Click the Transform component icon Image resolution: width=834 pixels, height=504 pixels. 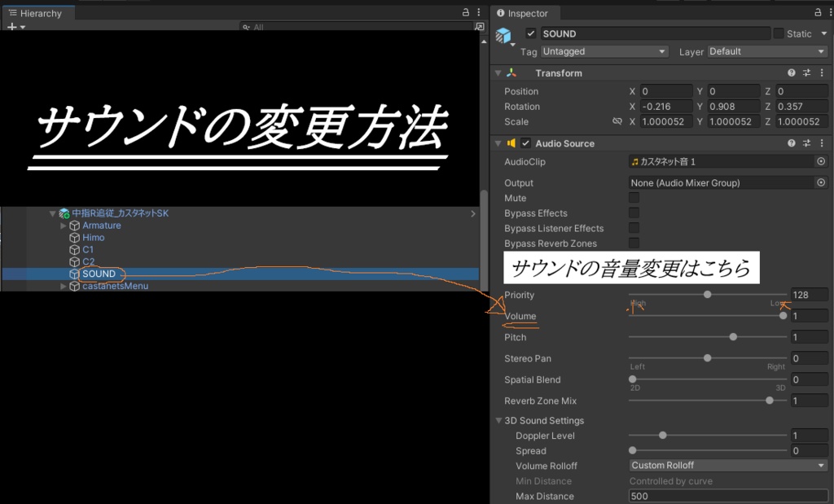(x=510, y=72)
